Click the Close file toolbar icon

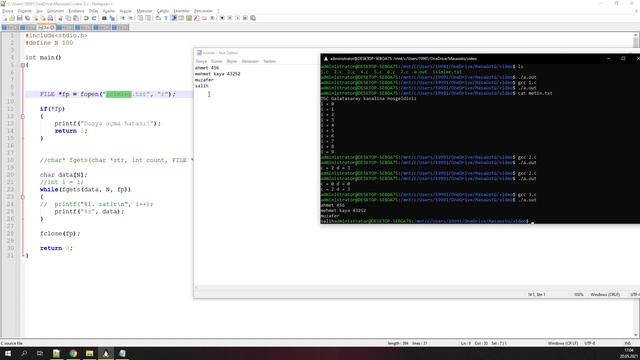coord(36,18)
